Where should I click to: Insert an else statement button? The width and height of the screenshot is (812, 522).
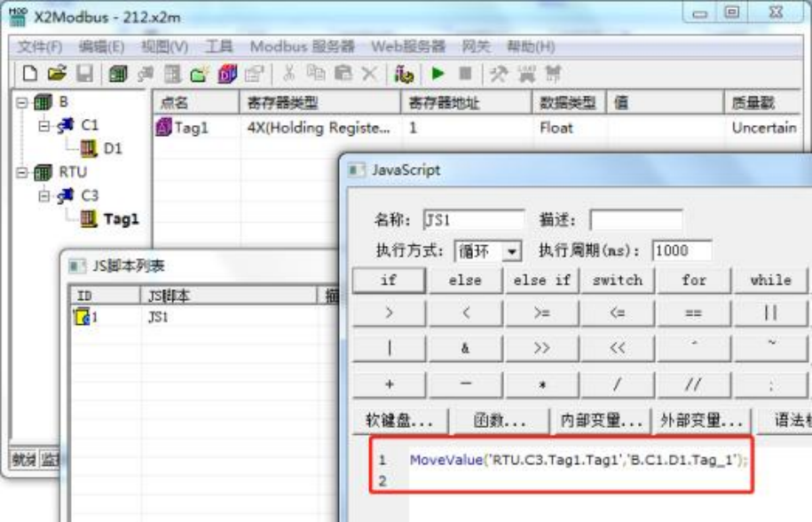(465, 281)
